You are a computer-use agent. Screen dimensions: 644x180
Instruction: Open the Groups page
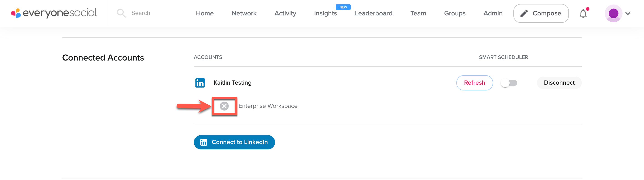coord(455,13)
